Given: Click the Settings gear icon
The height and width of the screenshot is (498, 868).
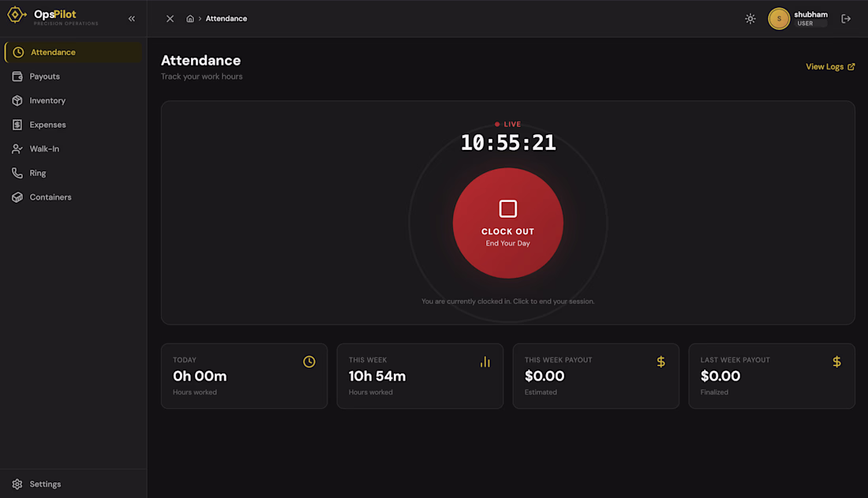Looking at the screenshot, I should coord(17,484).
